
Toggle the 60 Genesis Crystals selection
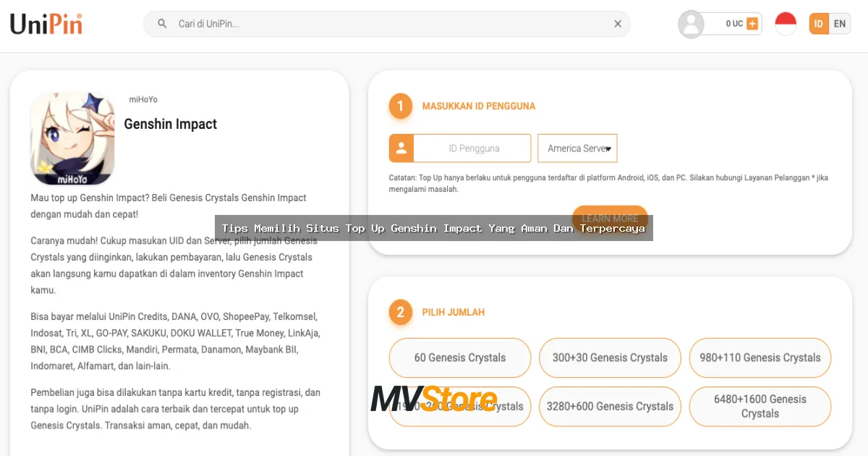[x=459, y=358]
